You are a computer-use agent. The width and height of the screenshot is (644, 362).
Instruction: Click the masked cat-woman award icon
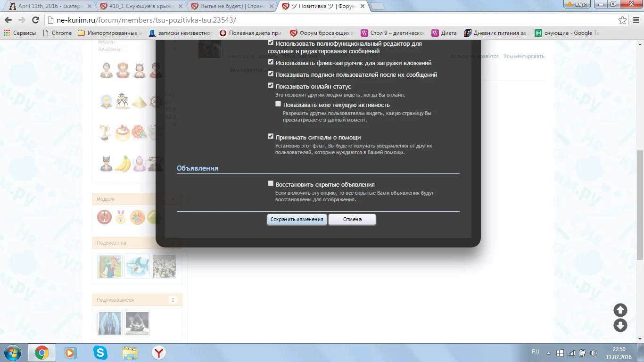106,164
